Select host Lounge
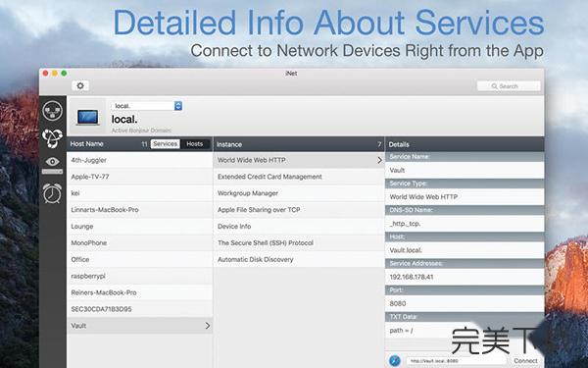This screenshot has height=368, width=588. coord(139,226)
